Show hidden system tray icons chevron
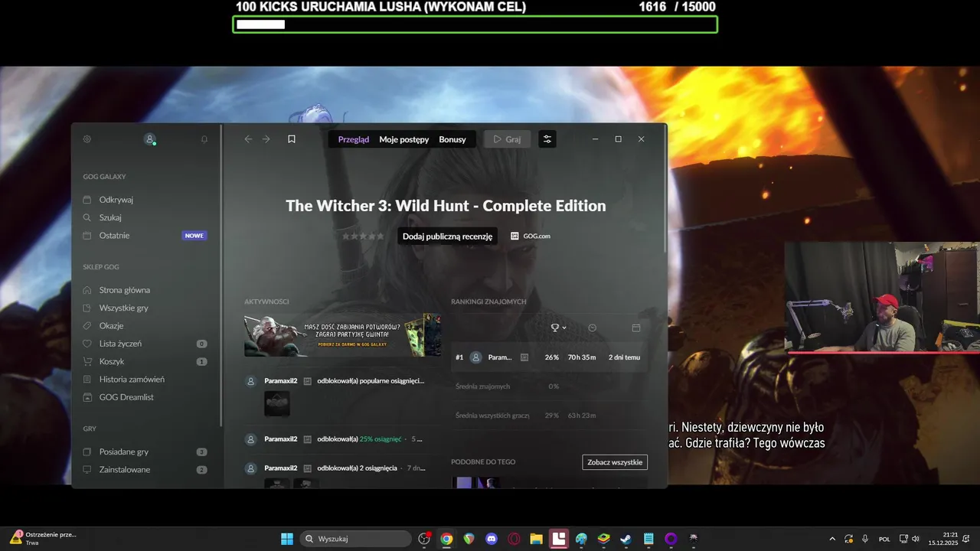The height and width of the screenshot is (551, 980). click(832, 539)
